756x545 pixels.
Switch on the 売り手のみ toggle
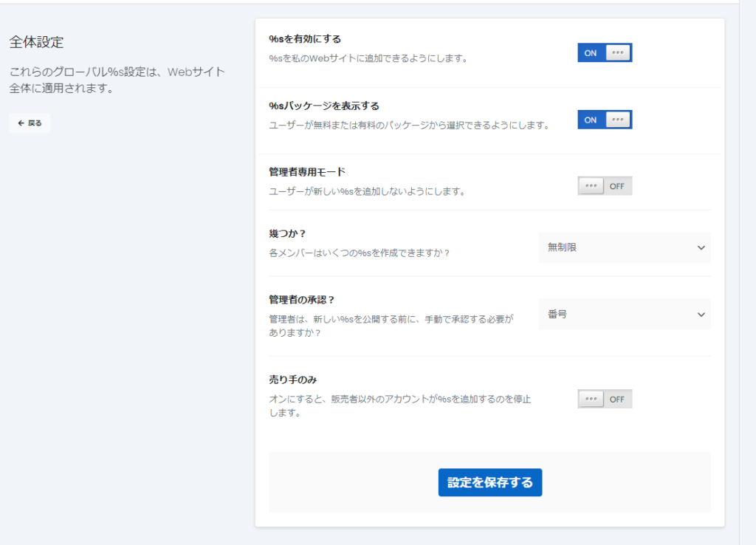click(605, 400)
